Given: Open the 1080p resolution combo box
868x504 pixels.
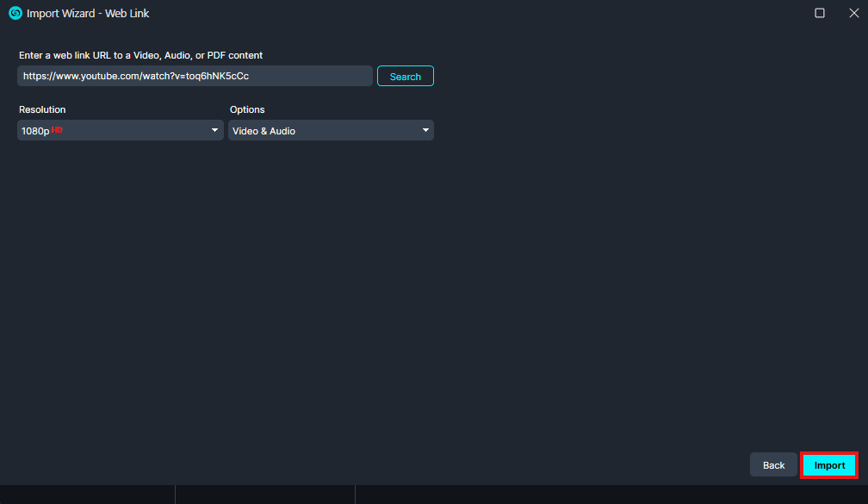Looking at the screenshot, I should 121,130.
